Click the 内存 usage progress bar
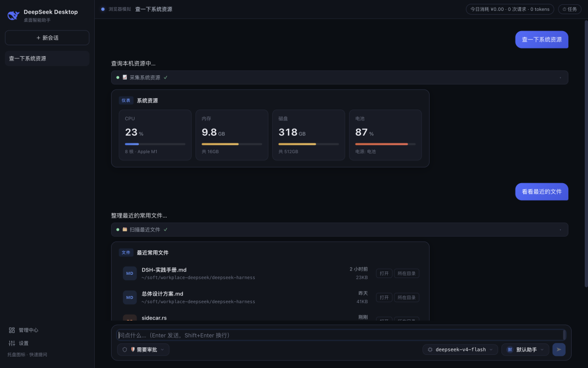The image size is (588, 368). 232,144
